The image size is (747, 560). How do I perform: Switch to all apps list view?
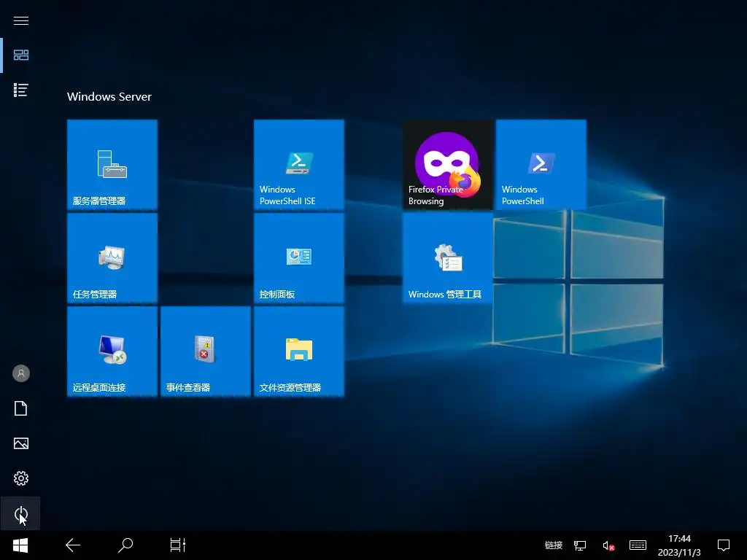coord(21,90)
